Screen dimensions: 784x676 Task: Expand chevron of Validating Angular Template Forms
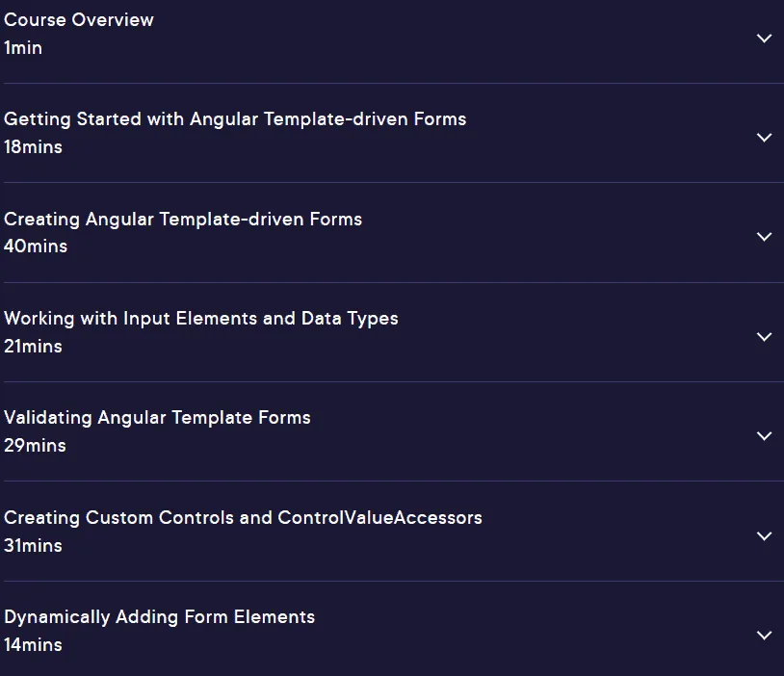[764, 436]
